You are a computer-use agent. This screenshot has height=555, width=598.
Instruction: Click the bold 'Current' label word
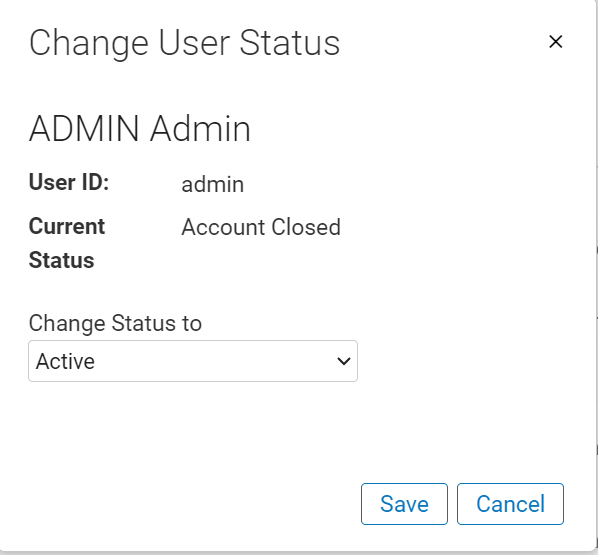point(67,227)
